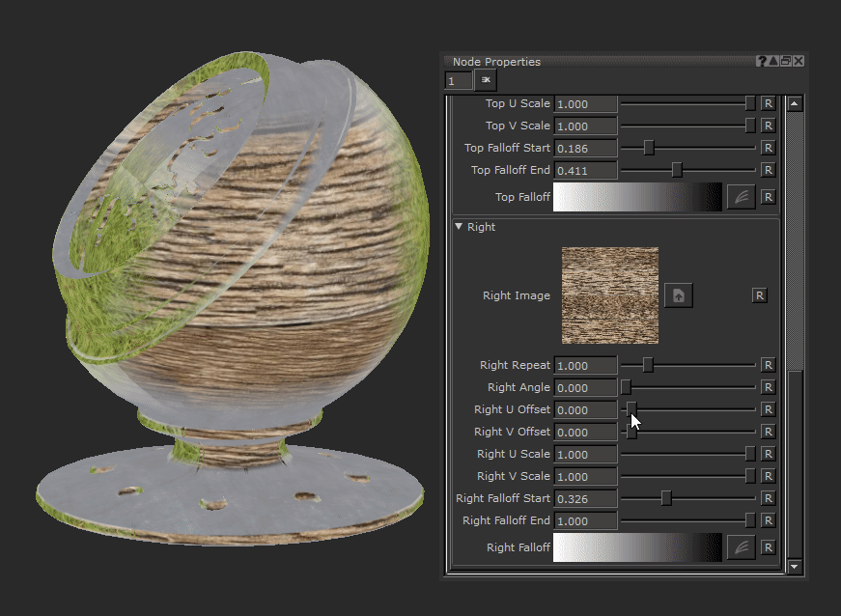
Task: Click the Right Falloff gradient ramp
Action: [x=636, y=547]
